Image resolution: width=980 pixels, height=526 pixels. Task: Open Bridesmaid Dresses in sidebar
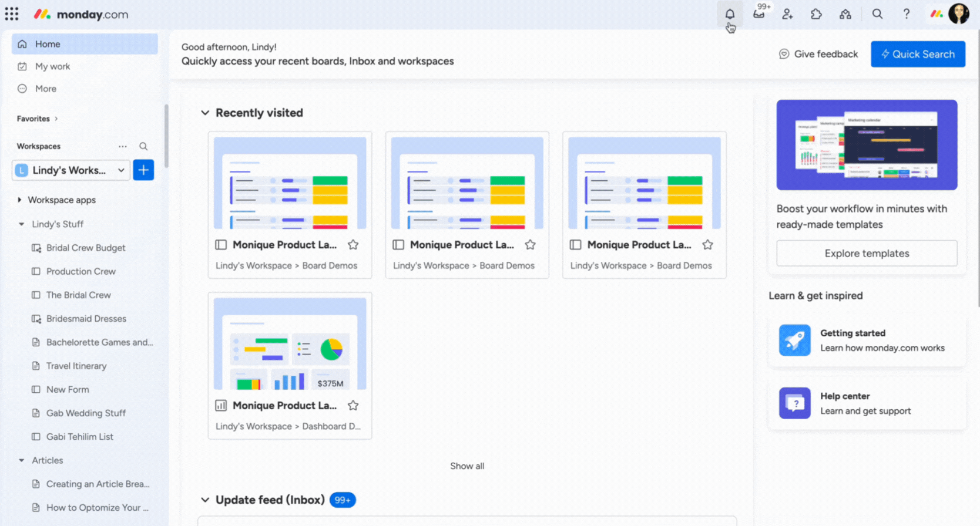(x=86, y=319)
